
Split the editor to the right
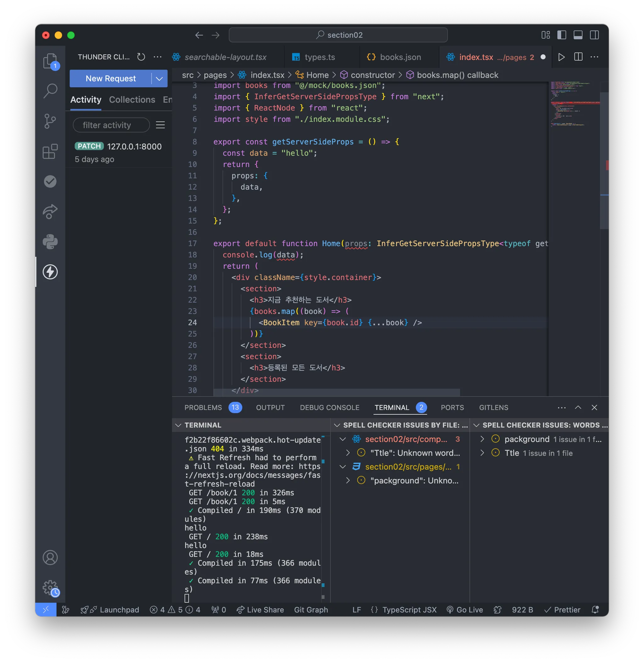(x=578, y=57)
